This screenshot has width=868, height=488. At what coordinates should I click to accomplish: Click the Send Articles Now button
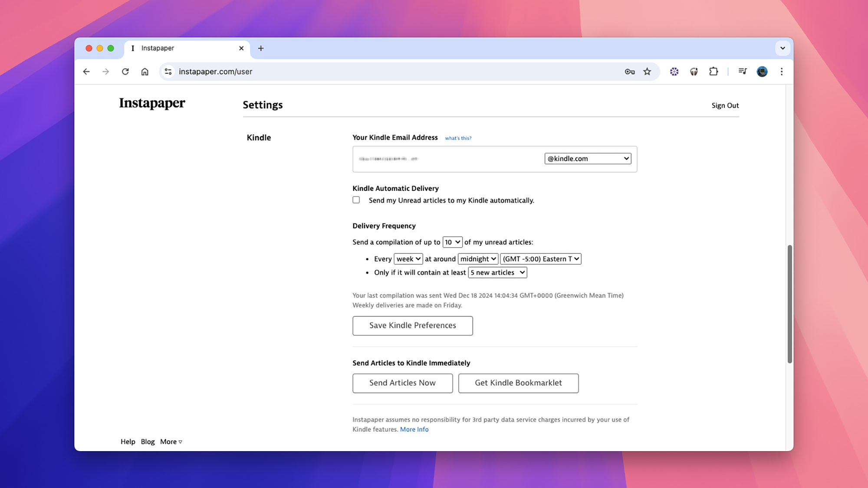[x=402, y=383]
